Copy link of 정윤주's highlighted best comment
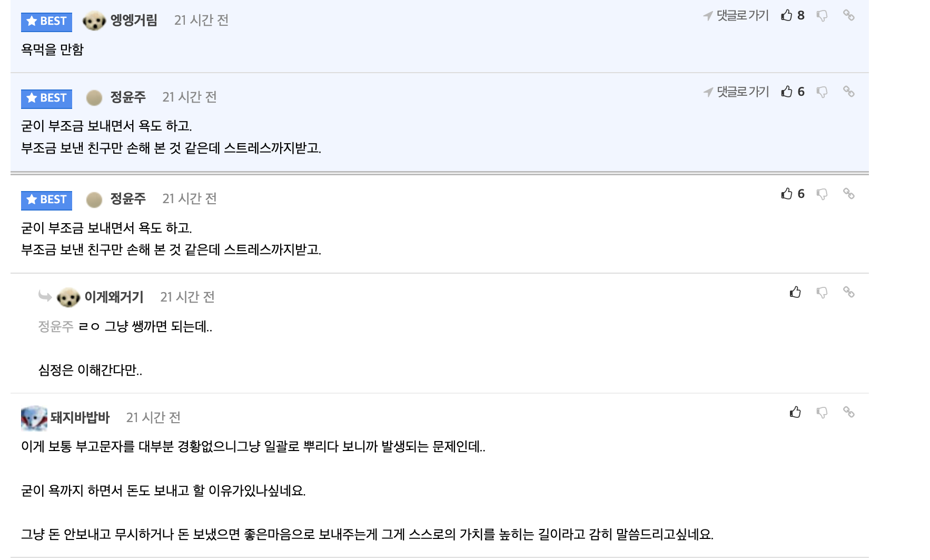 point(848,92)
